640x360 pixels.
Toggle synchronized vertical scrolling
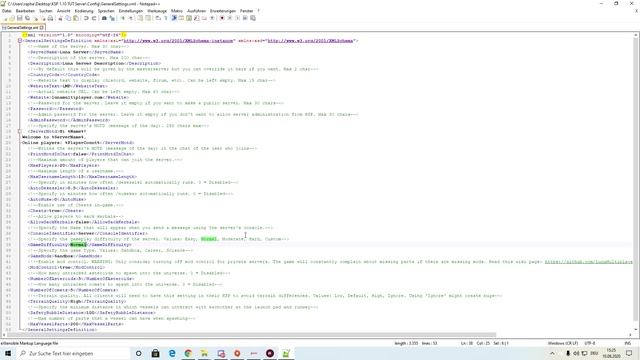[x=140, y=18]
